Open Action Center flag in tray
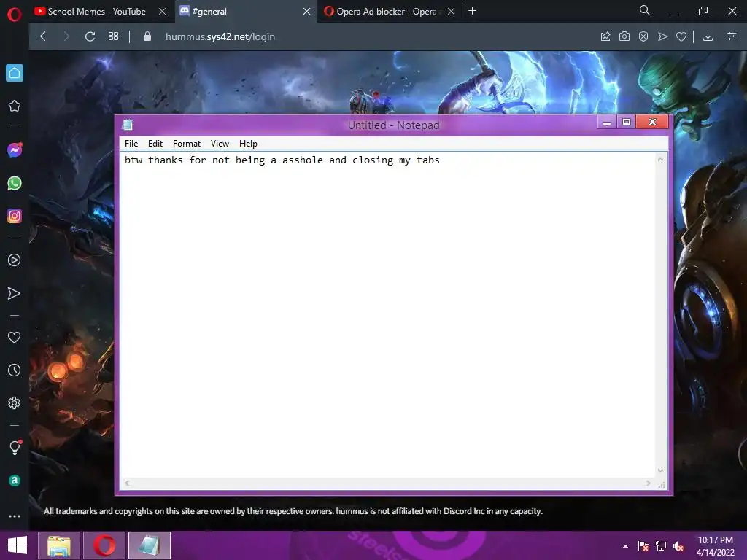Screen dimensions: 747x560 (643, 546)
